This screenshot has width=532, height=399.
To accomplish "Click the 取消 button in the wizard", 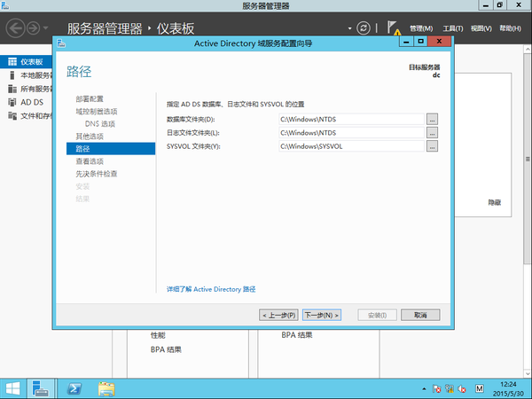I will click(x=420, y=315).
